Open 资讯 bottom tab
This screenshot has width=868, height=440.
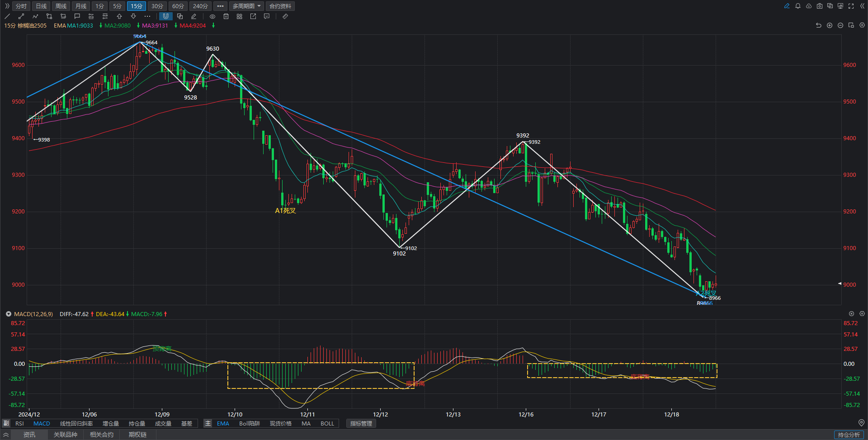29,435
